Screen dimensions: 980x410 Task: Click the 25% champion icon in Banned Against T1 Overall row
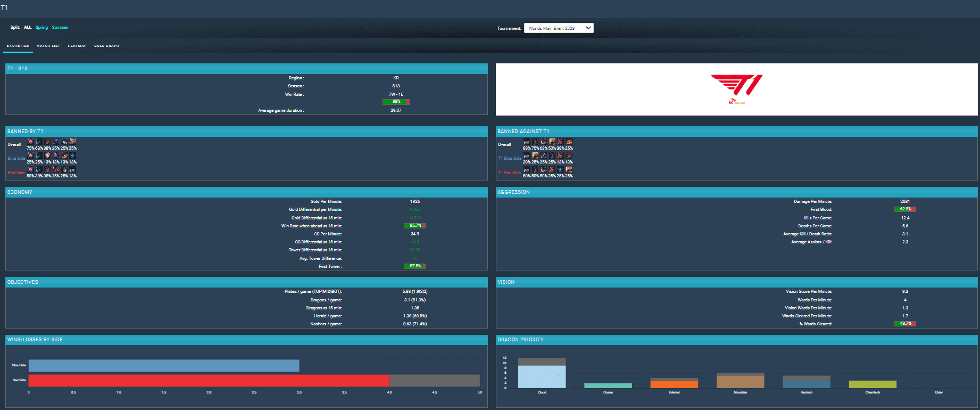pos(569,142)
